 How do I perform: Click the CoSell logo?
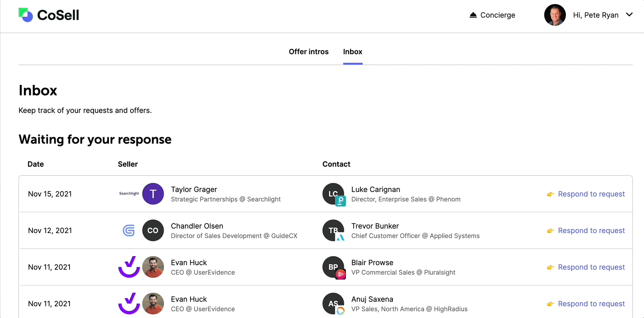tap(49, 15)
